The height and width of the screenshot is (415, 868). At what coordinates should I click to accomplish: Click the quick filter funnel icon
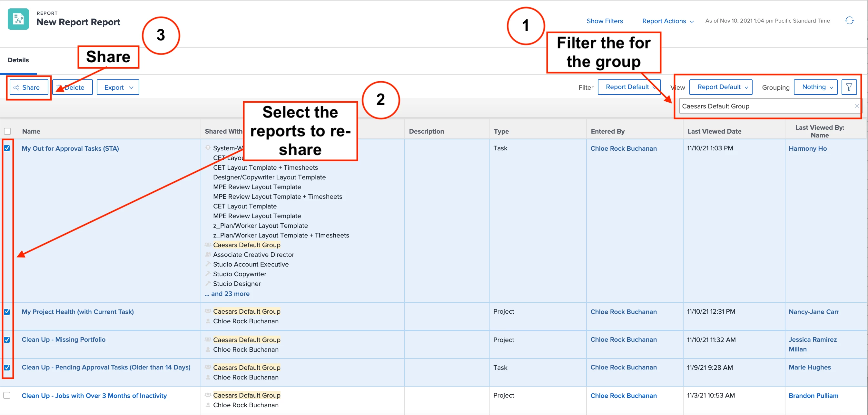tap(849, 87)
